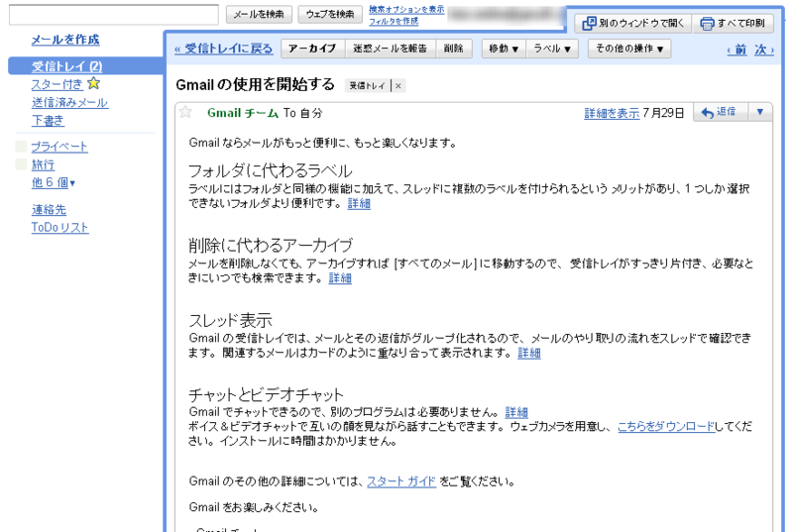The width and height of the screenshot is (793, 532).
Task: Go back via 受信トレイに戻る link
Action: click(224, 49)
